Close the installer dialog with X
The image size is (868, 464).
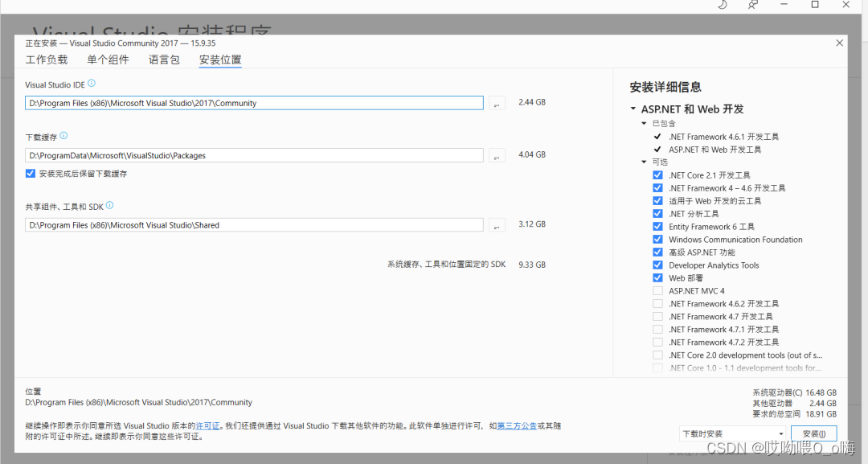click(x=839, y=43)
